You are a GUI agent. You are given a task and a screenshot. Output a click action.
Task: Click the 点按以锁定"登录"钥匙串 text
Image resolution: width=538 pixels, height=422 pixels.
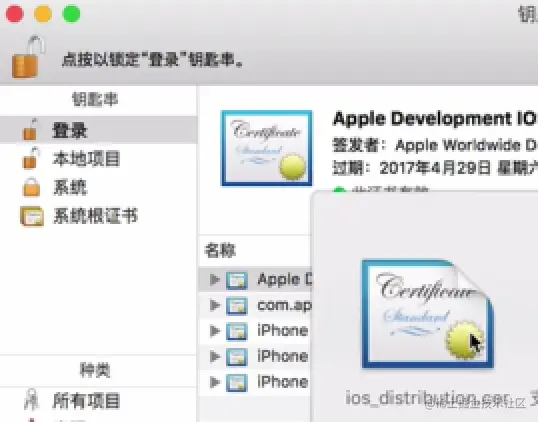tap(153, 60)
